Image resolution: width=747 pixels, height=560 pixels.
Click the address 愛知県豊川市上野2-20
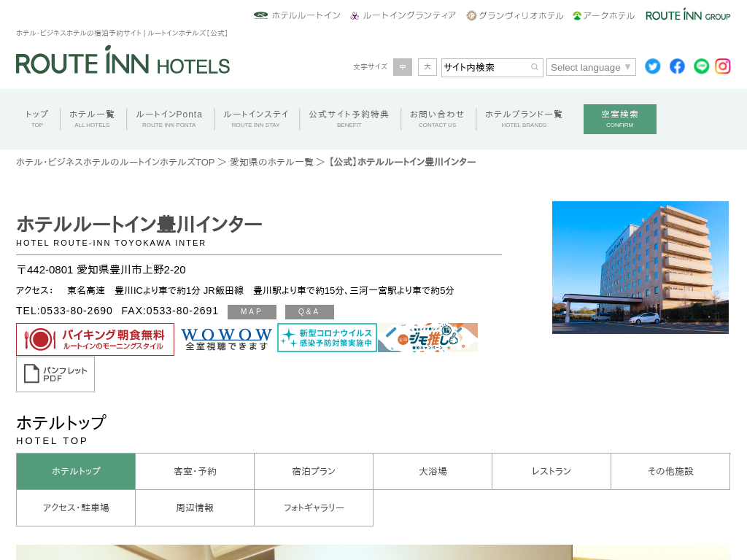click(x=131, y=270)
